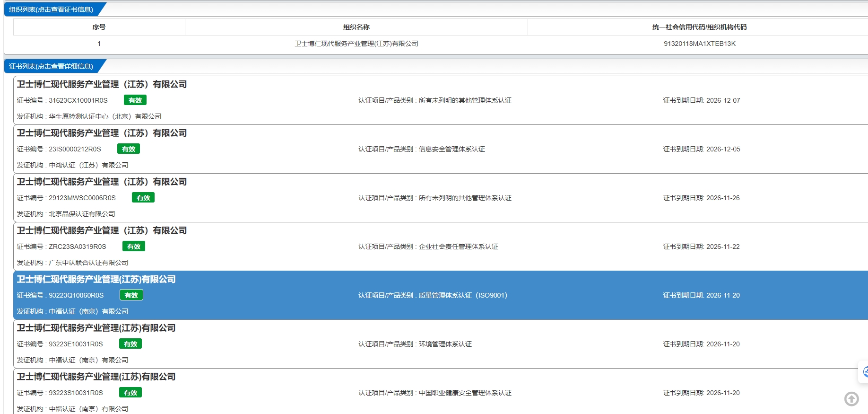868x414 pixels.
Task: Click credit code 91320118MA1XTEB13K
Action: tap(700, 44)
